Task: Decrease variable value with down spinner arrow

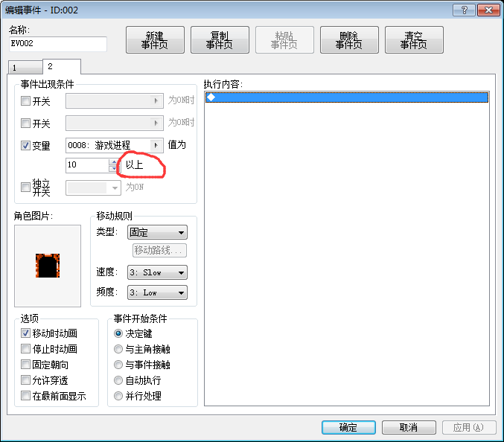Action: pos(113,169)
